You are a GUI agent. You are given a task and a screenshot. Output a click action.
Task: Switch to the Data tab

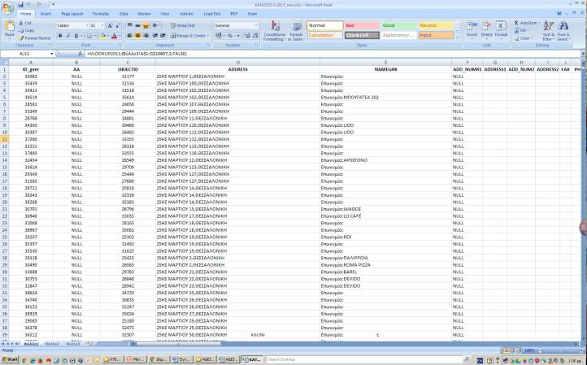124,14
